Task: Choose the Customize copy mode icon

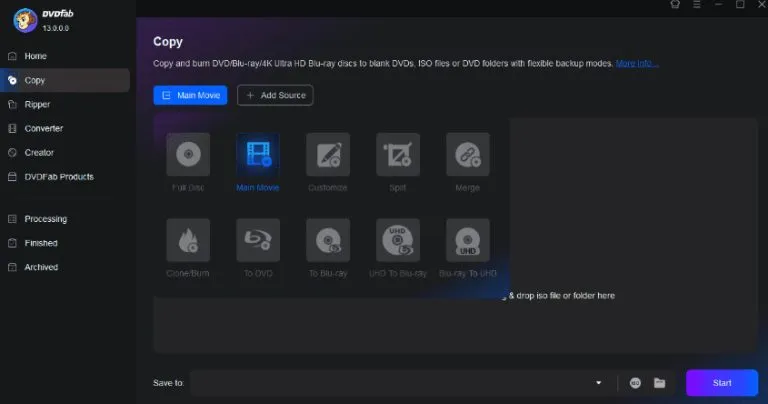Action: pyautogui.click(x=328, y=155)
